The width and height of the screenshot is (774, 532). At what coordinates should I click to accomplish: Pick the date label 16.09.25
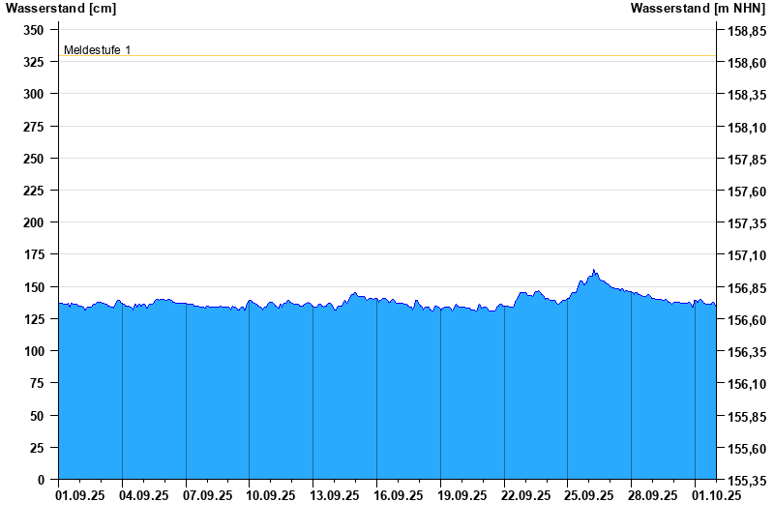tap(399, 495)
